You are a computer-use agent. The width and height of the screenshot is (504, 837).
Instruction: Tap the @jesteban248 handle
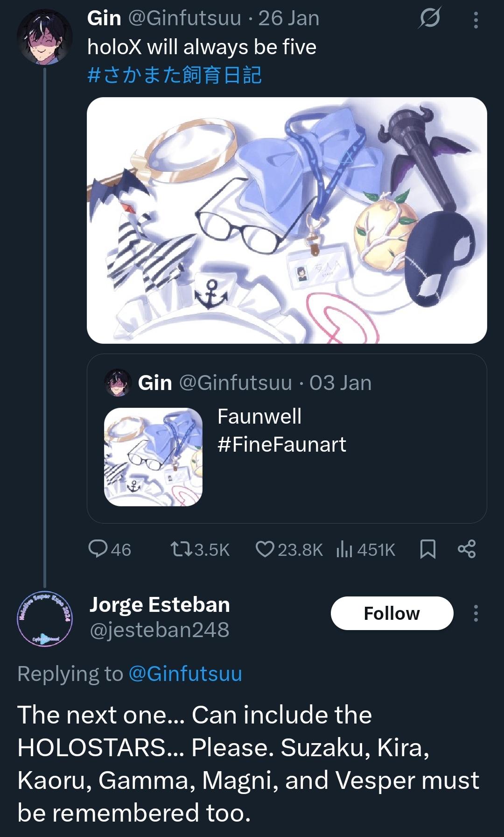click(160, 630)
